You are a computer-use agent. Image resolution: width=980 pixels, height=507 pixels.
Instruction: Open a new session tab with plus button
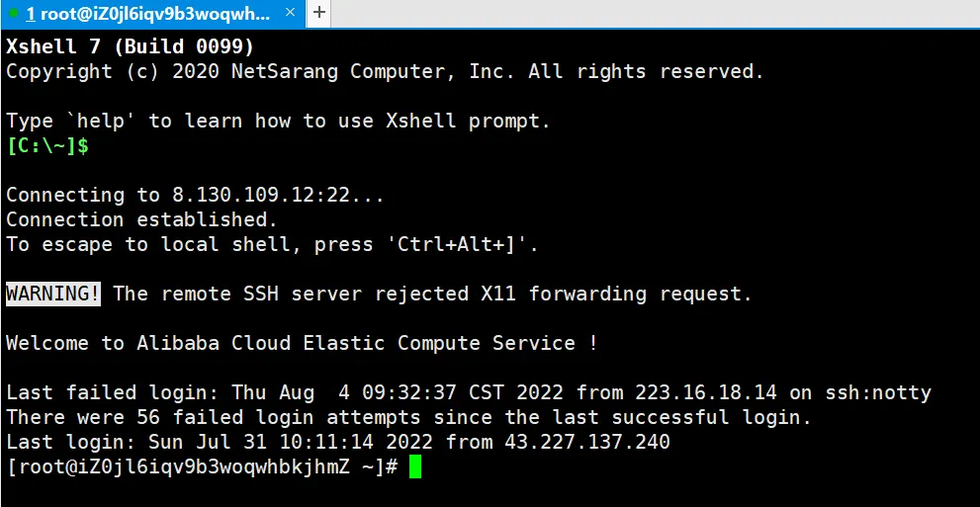(x=320, y=13)
